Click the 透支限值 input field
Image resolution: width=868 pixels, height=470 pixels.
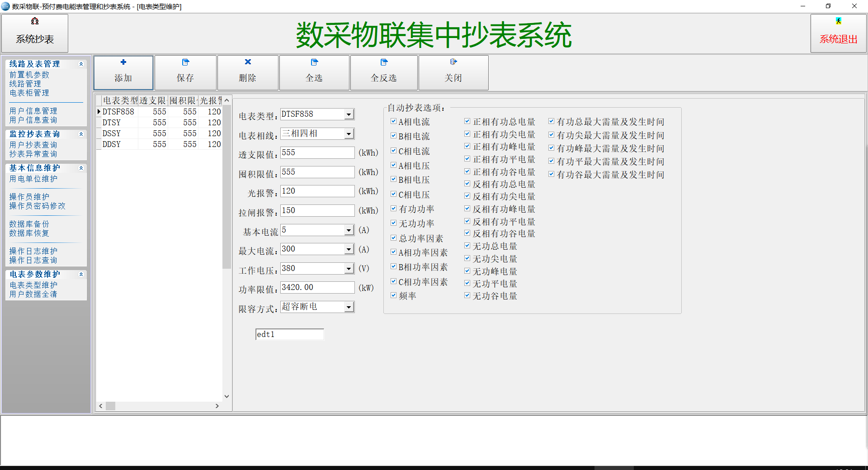tap(317, 153)
